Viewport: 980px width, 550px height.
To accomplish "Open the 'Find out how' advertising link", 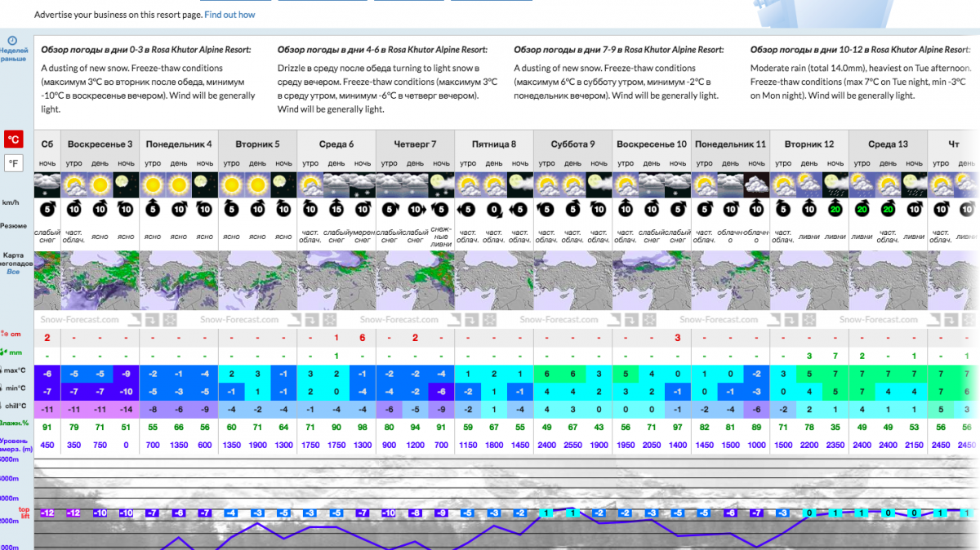I will click(229, 15).
